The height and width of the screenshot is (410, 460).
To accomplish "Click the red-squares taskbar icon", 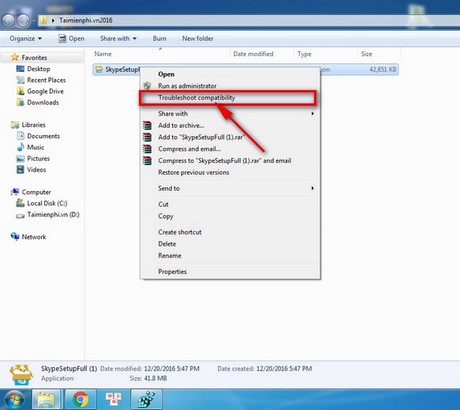I will coord(113,399).
